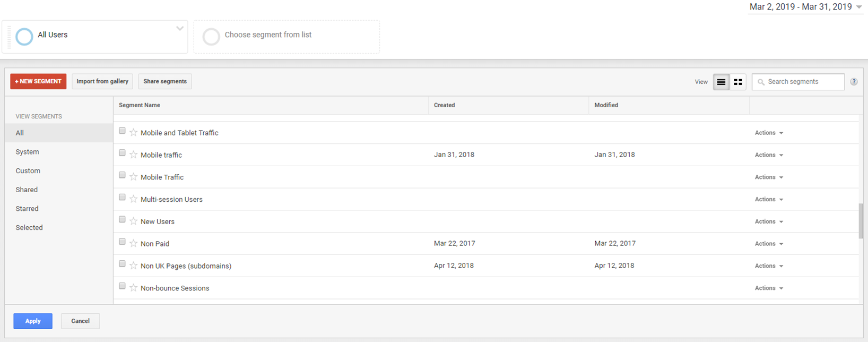Open Actions menu for Non UK Pages (subdomains)
The image size is (868, 342).
pos(769,266)
